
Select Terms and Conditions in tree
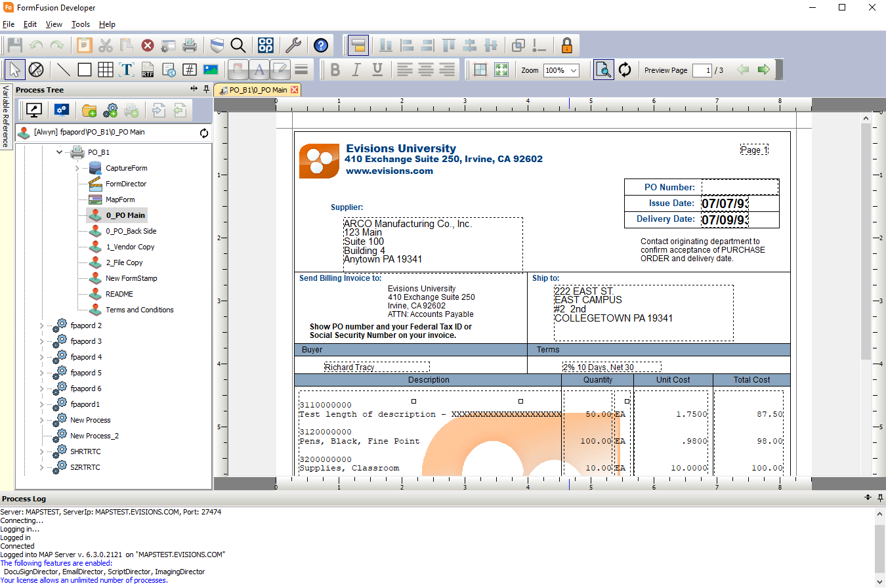tap(139, 310)
